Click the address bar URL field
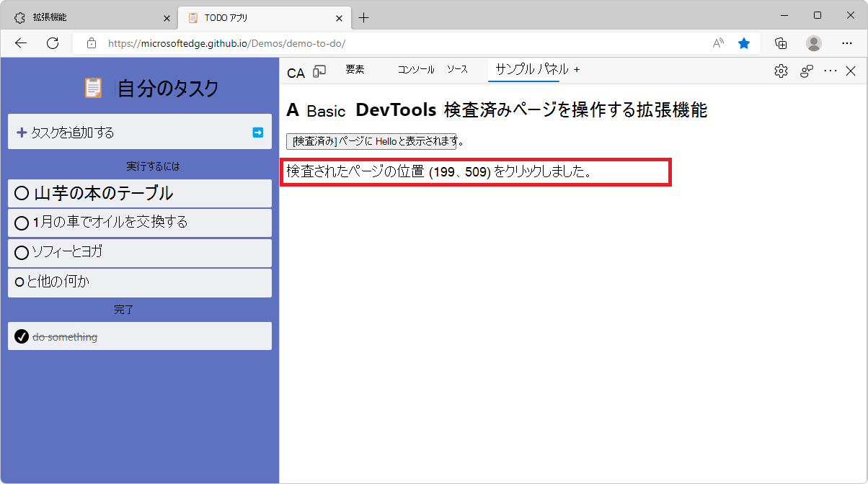Image resolution: width=868 pixels, height=484 pixels. 216,43
